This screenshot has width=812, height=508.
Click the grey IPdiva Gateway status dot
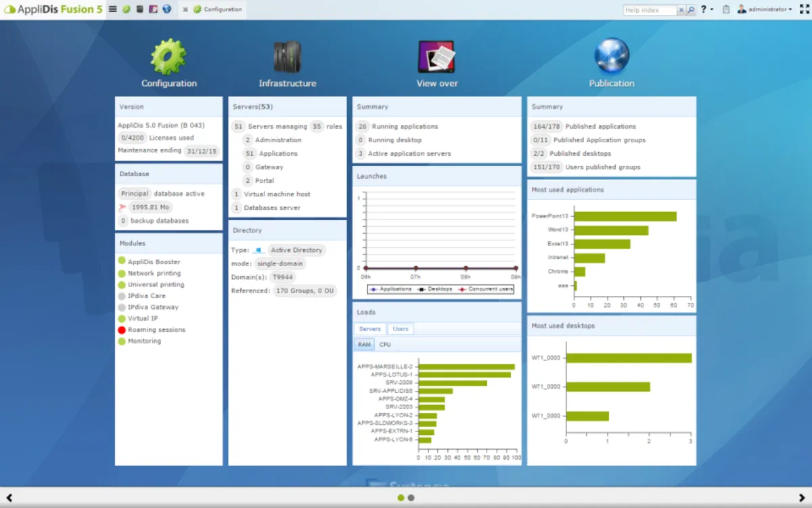[122, 308]
